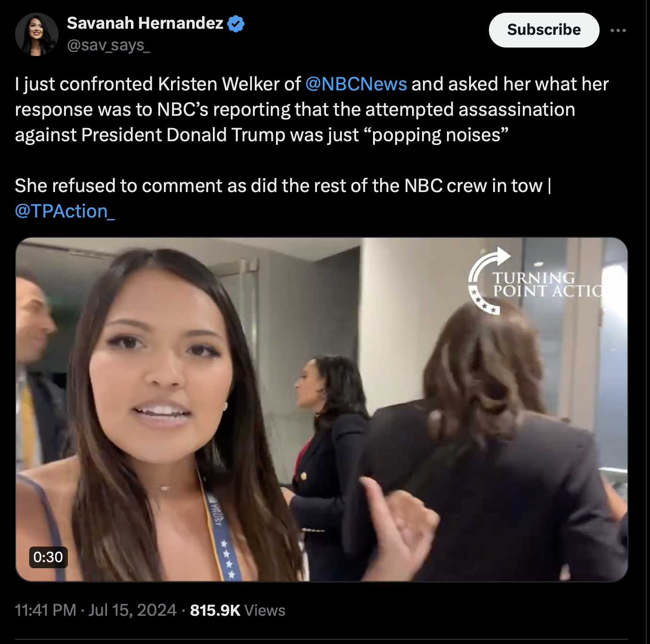
Task: Open the @TPAction_ mention link
Action: (65, 211)
